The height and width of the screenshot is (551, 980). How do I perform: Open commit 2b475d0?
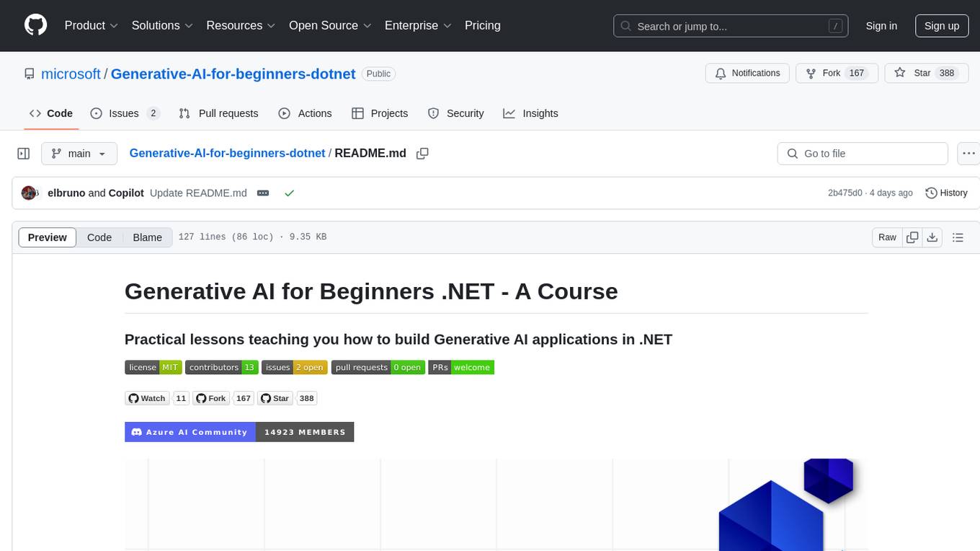pyautogui.click(x=845, y=193)
